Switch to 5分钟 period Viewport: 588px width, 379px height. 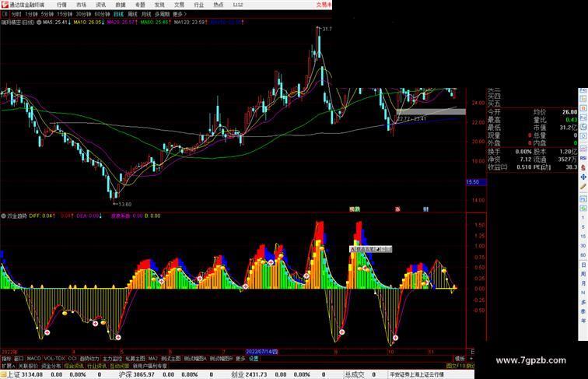[47, 14]
